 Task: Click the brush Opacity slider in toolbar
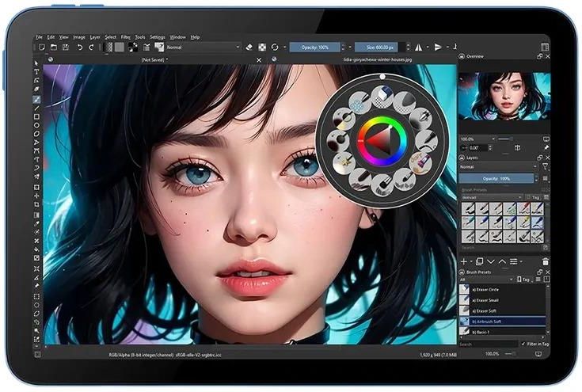314,48
